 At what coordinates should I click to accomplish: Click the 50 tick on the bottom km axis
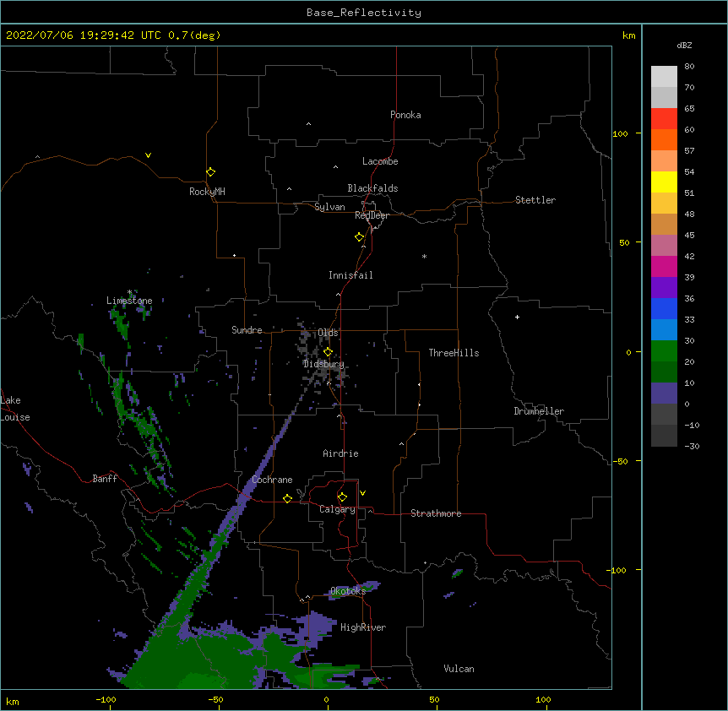point(434,700)
